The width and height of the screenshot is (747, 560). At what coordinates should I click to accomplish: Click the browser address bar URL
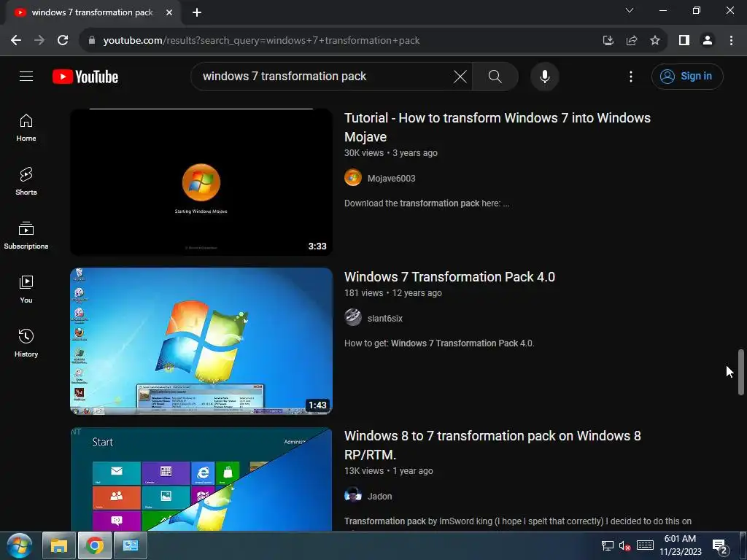tap(262, 41)
